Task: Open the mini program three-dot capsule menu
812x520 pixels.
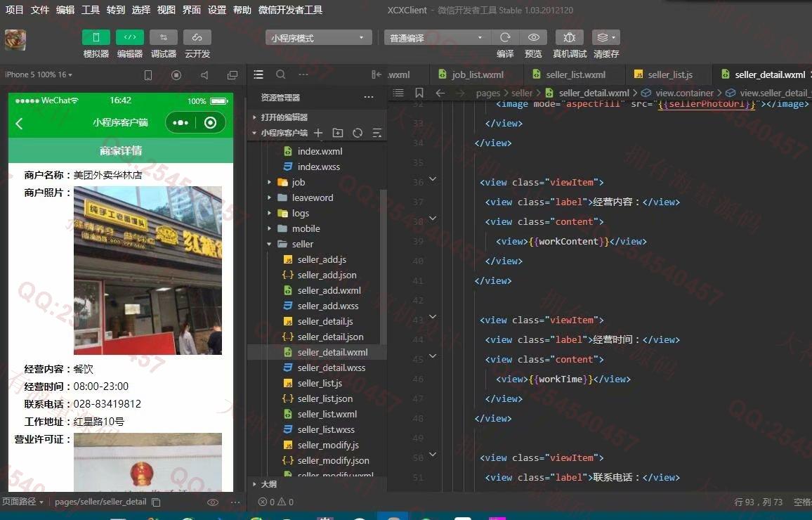Action: pyautogui.click(x=181, y=123)
